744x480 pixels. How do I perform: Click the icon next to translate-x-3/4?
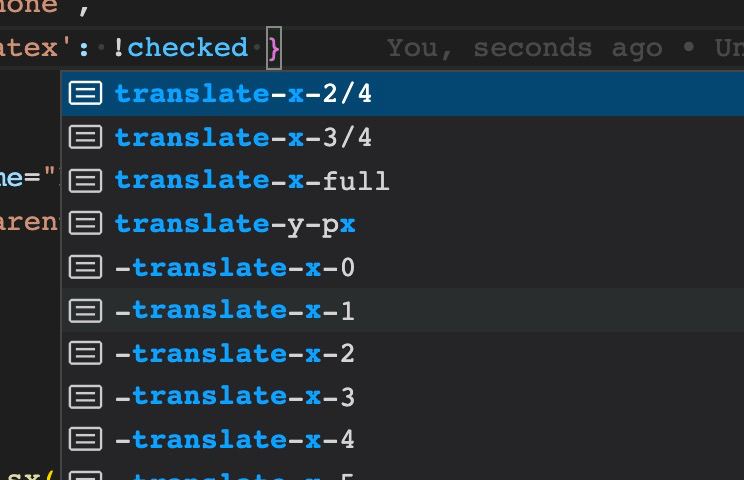pos(85,137)
